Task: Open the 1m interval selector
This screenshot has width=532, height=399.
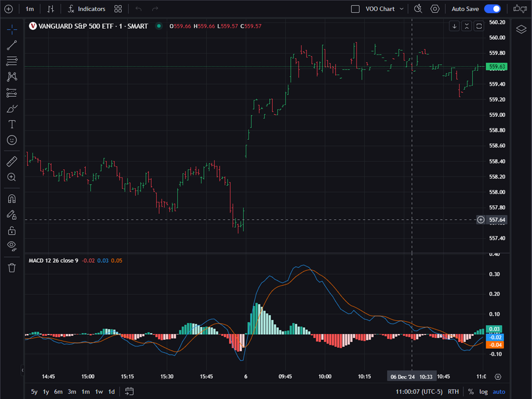Action: [30, 9]
